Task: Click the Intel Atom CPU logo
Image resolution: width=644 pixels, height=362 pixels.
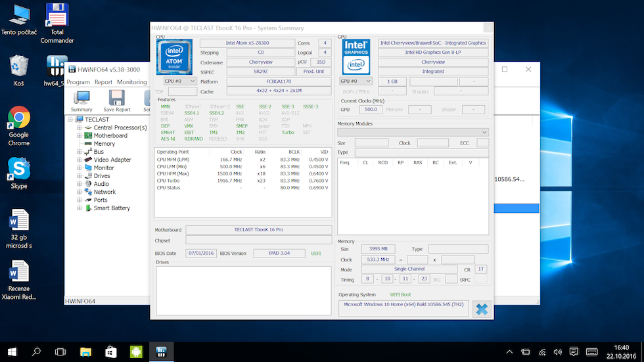Action: click(175, 57)
